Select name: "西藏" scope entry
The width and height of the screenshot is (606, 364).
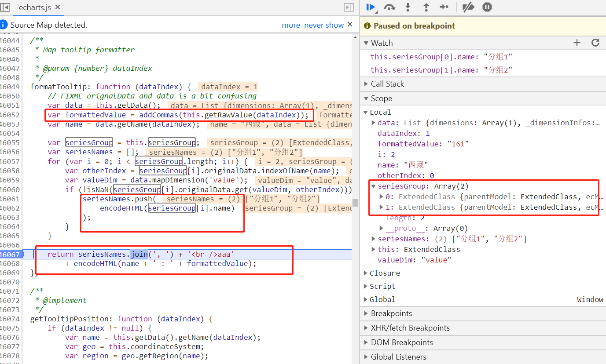403,165
